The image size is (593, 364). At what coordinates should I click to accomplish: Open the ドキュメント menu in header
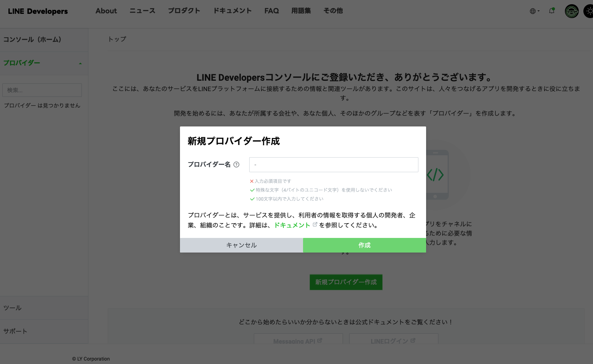click(232, 11)
